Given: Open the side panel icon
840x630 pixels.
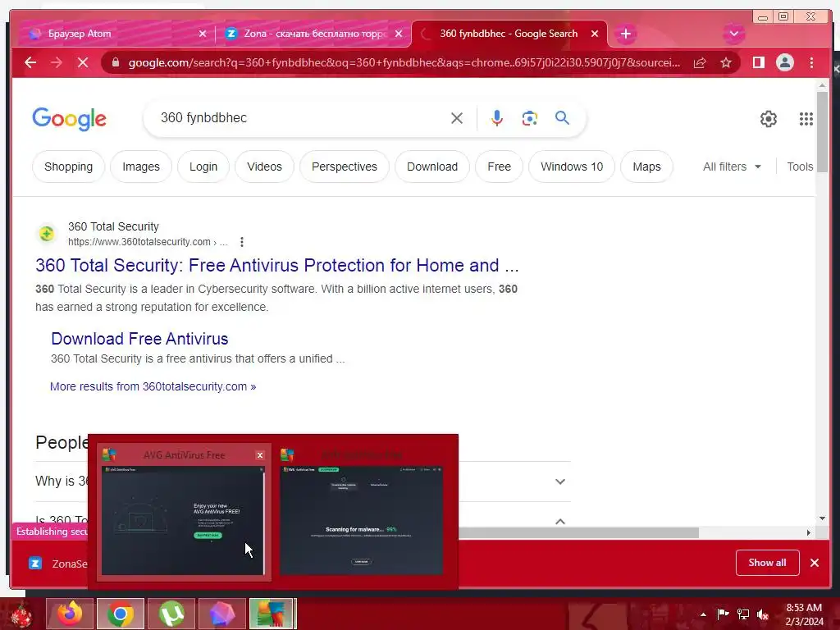Looking at the screenshot, I should click(759, 62).
